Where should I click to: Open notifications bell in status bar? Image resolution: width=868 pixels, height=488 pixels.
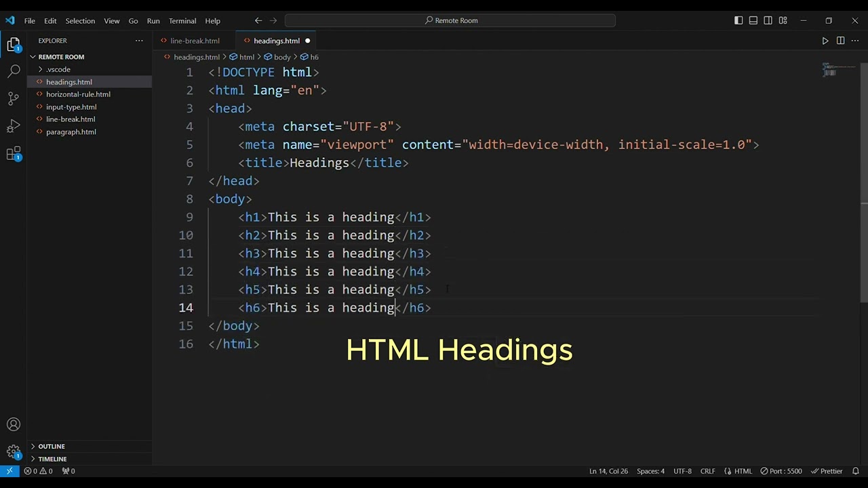coord(856,471)
